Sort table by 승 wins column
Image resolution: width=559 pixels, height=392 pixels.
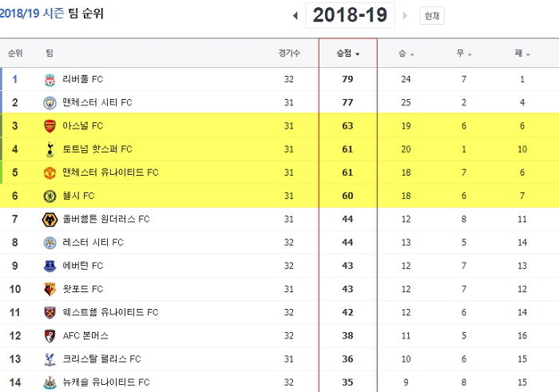(406, 53)
